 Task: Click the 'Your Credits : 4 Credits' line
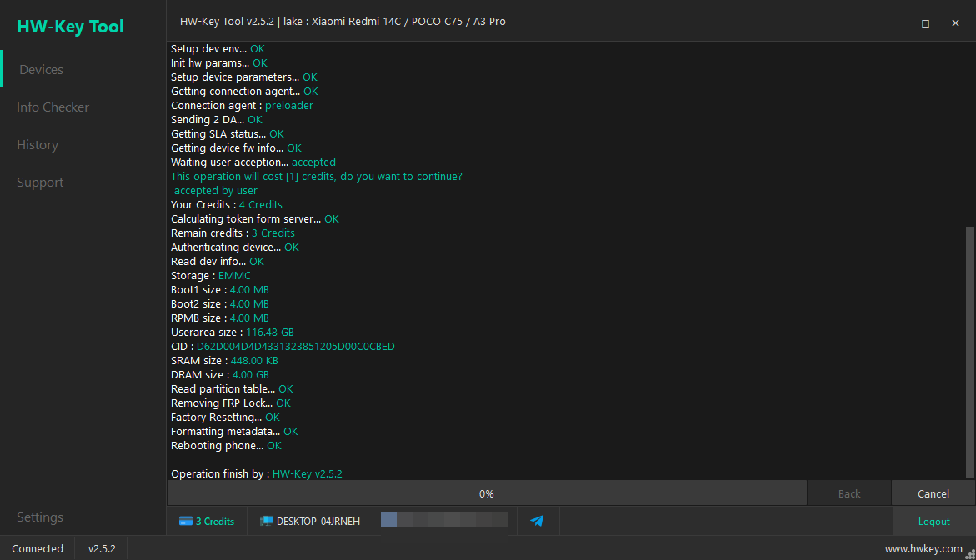(x=227, y=205)
